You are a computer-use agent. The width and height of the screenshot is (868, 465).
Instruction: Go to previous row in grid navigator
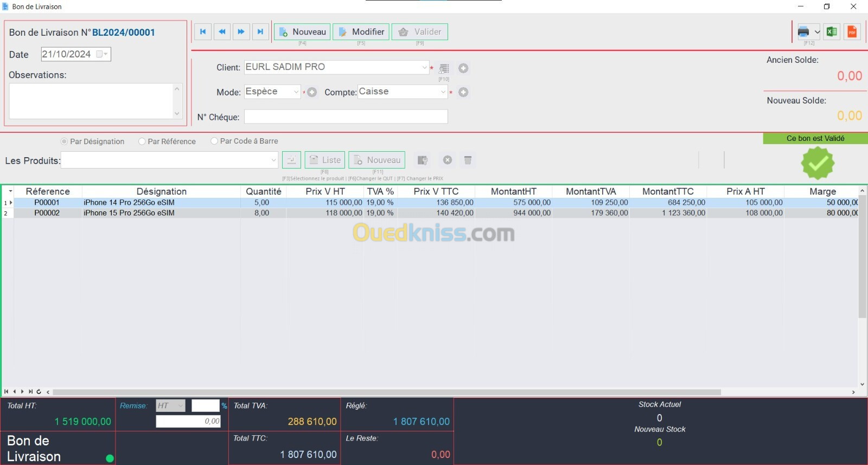tap(14, 391)
